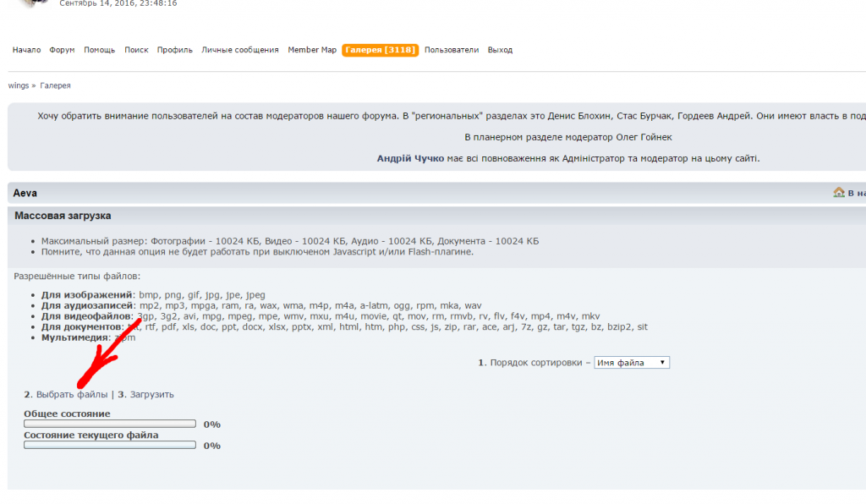Click the Общее состояние progress bar
Viewport: 866px width, 504px height.
110,424
